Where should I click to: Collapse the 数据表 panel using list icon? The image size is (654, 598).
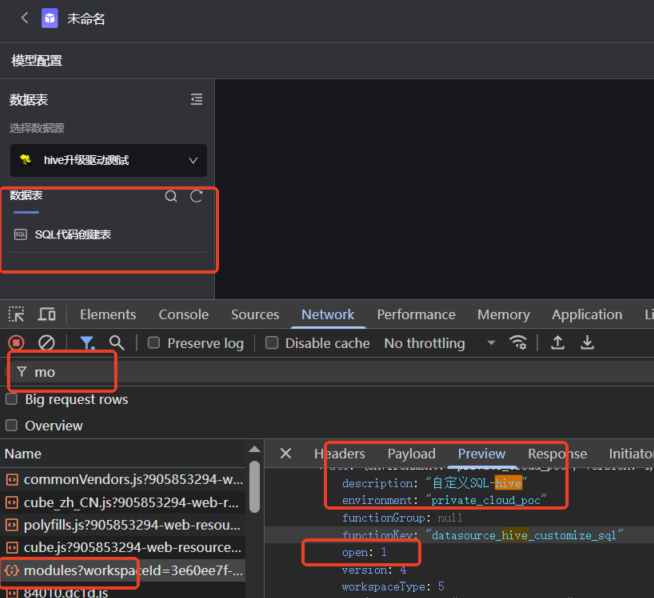click(196, 99)
